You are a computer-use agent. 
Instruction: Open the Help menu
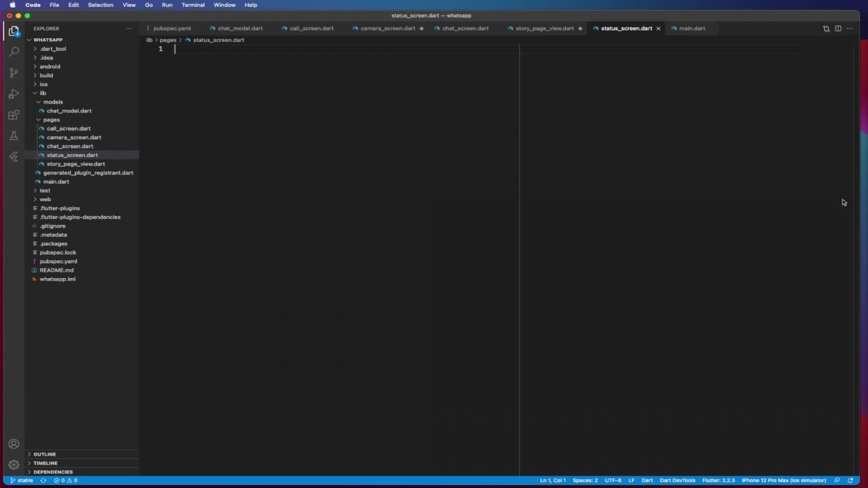point(251,5)
